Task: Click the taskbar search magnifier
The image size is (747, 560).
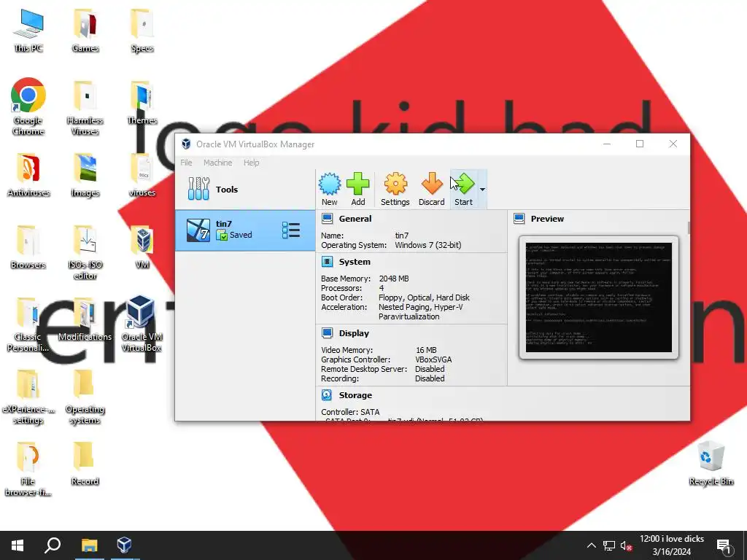Action: [x=53, y=545]
